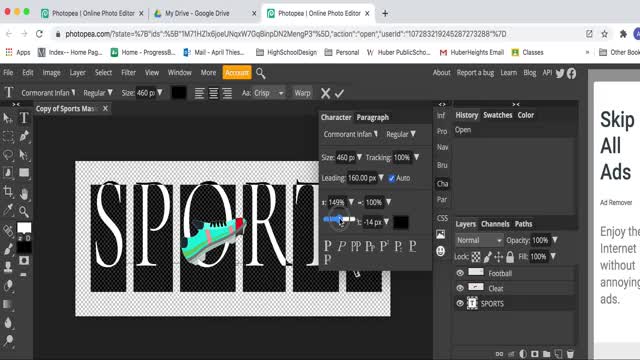Open blend mode Normal dropdown
This screenshot has width=640, height=360.
(479, 240)
